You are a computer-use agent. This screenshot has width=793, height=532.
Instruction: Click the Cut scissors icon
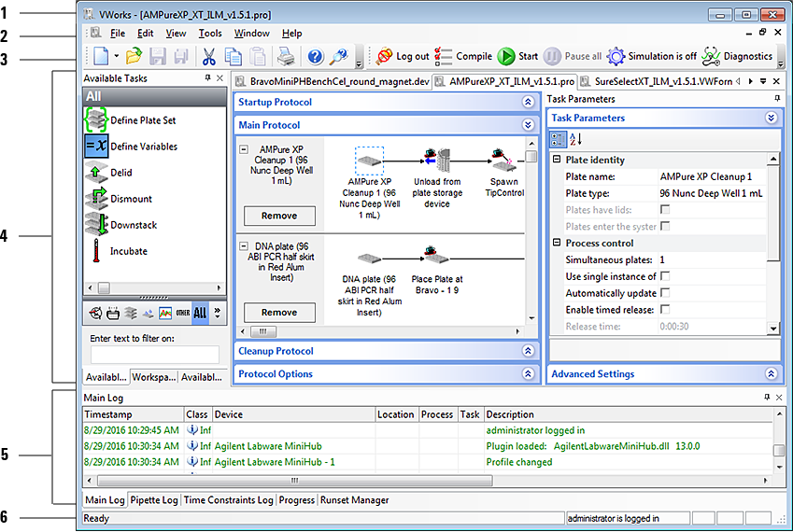click(x=209, y=56)
